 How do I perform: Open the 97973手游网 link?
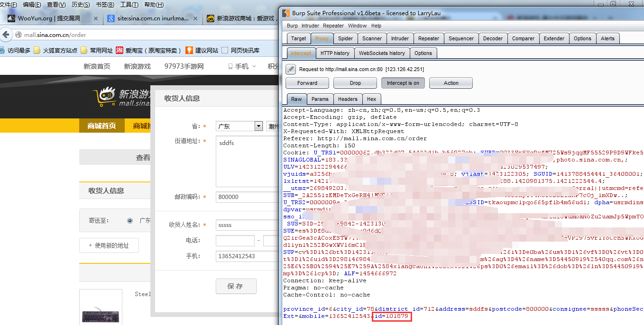[x=184, y=66]
